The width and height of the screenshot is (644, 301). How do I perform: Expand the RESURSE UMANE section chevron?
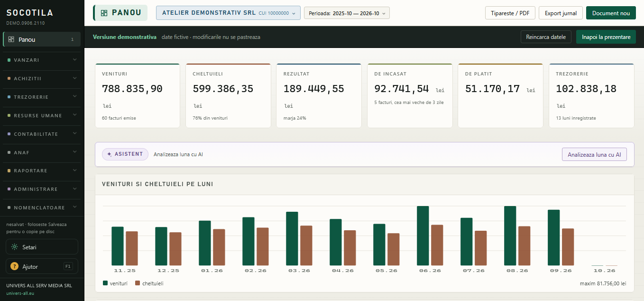click(x=74, y=115)
